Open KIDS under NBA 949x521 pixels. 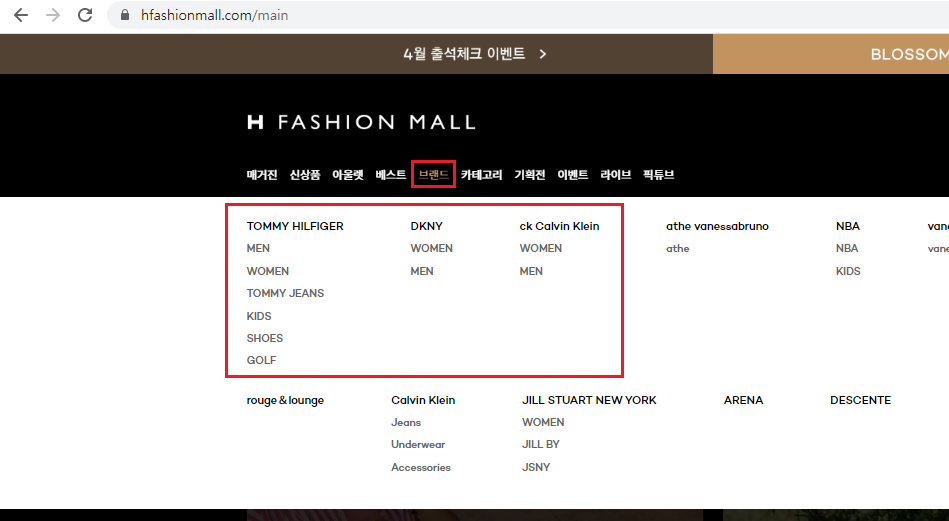848,271
